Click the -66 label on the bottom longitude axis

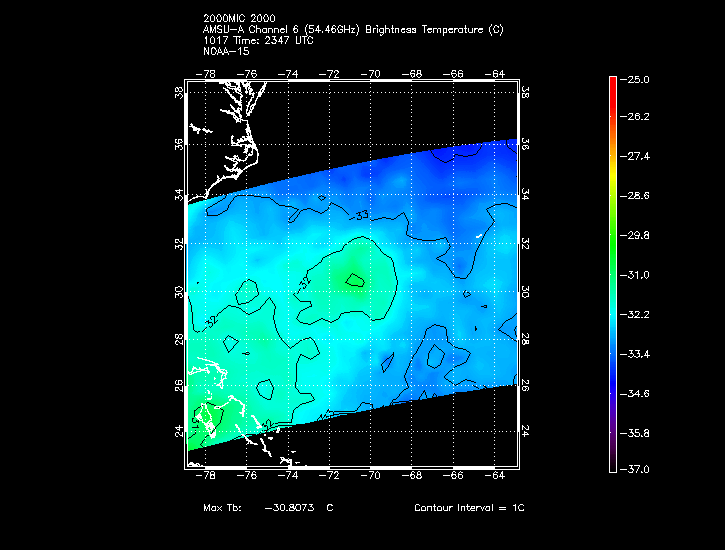coord(453,476)
